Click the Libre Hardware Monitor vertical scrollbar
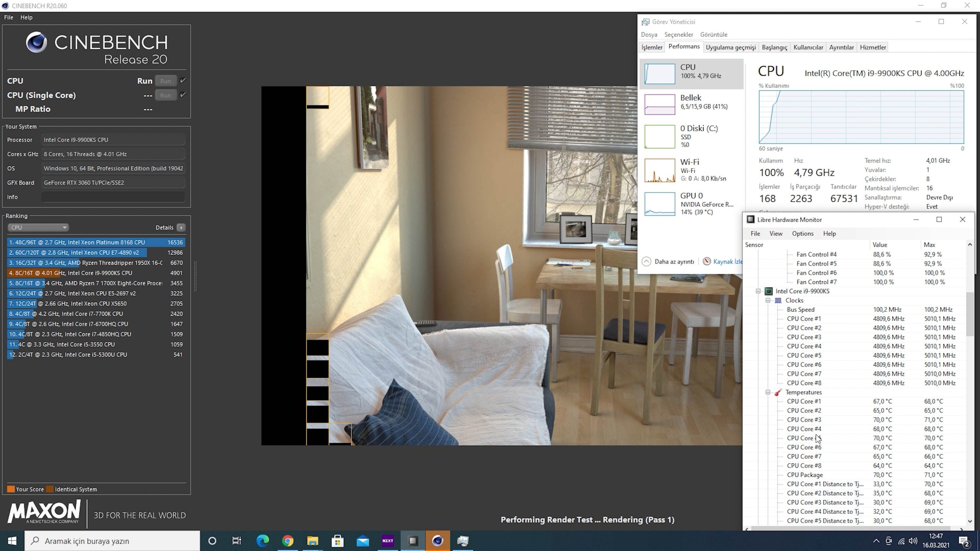Screen dimensions: 980x551 click(x=969, y=314)
